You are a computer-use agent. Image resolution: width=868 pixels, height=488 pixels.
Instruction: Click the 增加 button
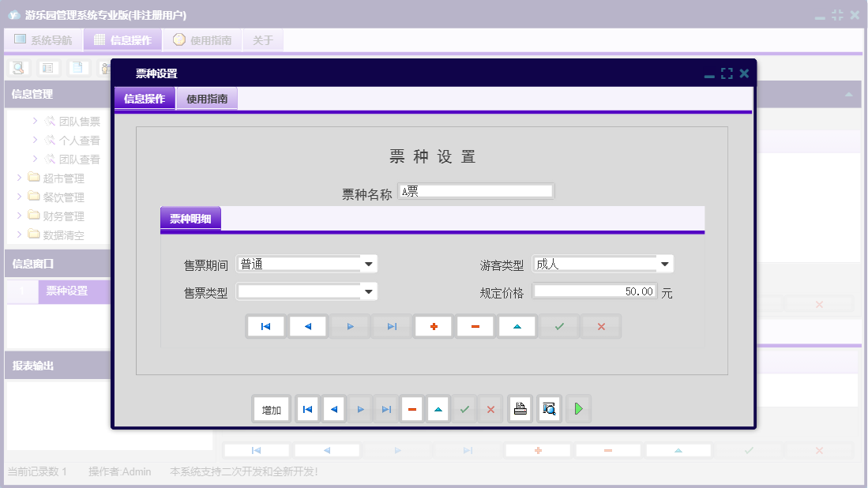pos(271,408)
